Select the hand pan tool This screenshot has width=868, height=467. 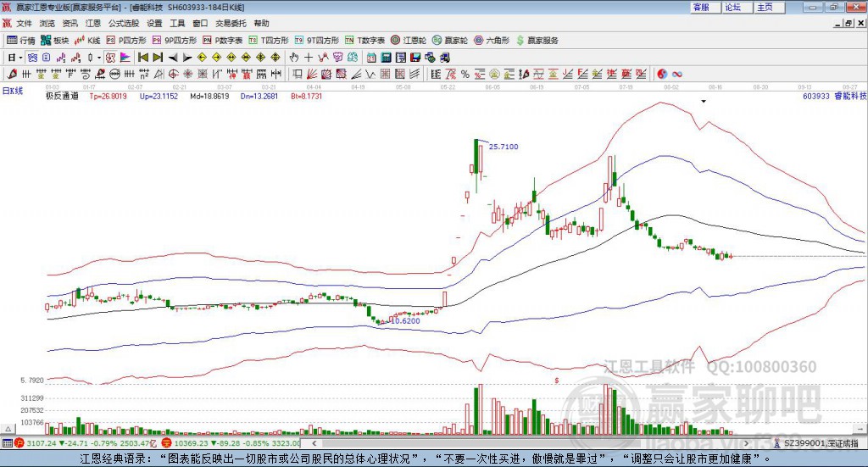[x=294, y=58]
